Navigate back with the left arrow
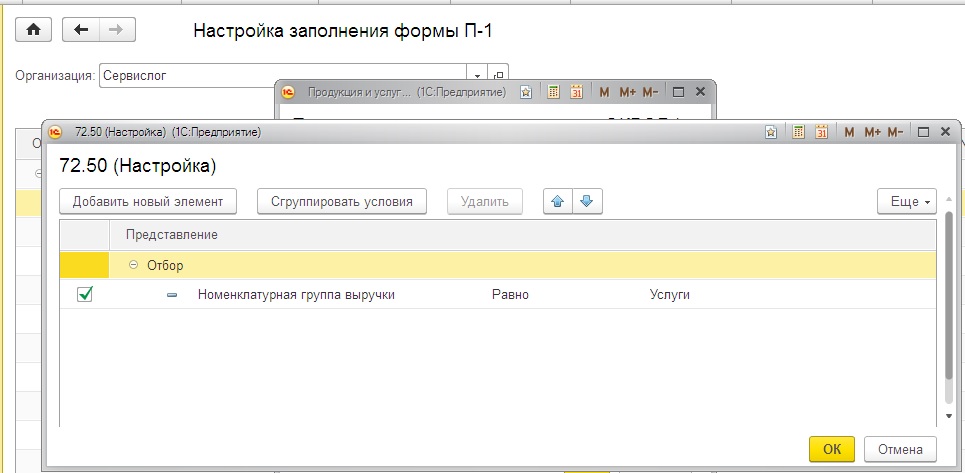This screenshot has width=965, height=473. (x=81, y=30)
